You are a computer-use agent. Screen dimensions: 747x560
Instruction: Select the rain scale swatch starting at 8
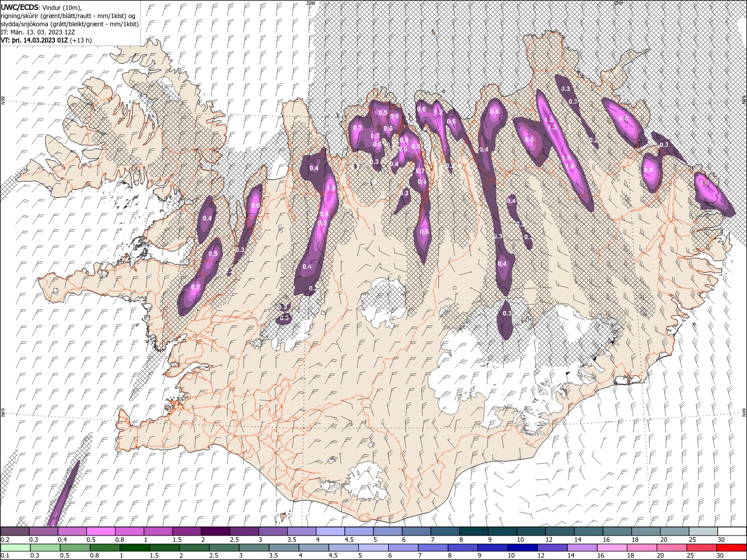pos(463,548)
